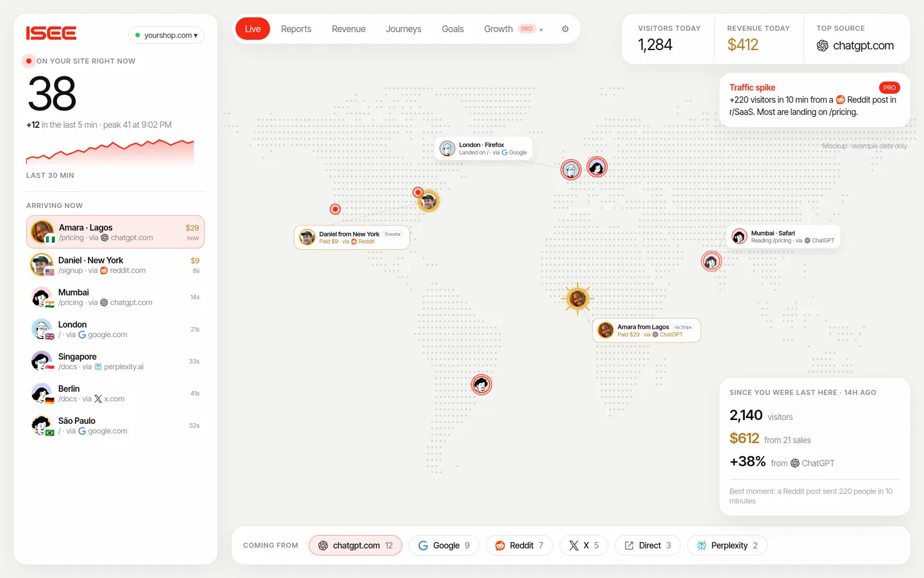Screen dimensions: 924x578
Task: Open the yourshop.com site dropdown
Action: click(x=167, y=35)
